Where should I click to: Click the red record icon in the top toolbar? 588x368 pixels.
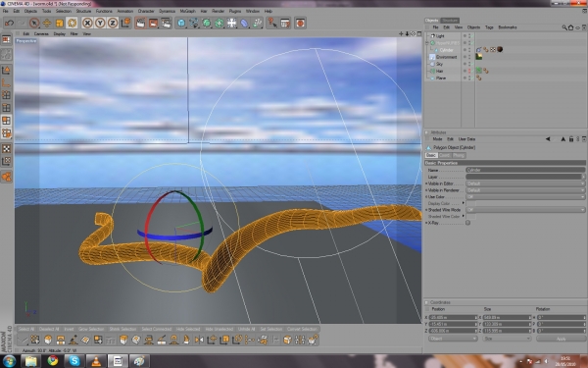click(300, 23)
